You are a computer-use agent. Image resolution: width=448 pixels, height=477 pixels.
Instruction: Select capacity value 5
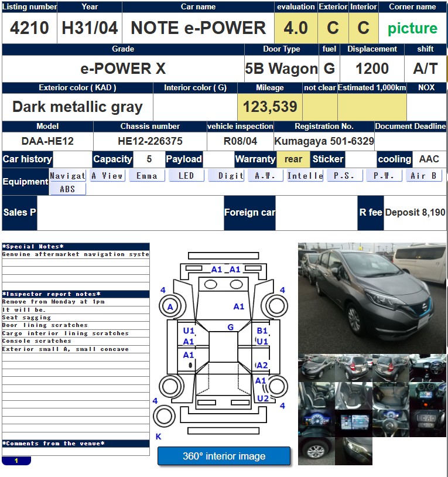coord(149,159)
